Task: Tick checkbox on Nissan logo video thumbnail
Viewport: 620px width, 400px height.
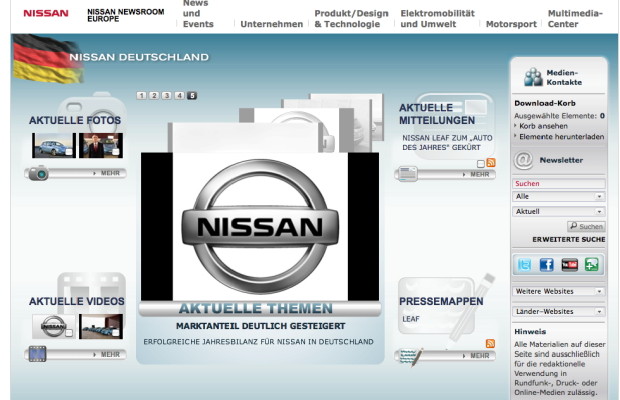Action: click(x=69, y=333)
